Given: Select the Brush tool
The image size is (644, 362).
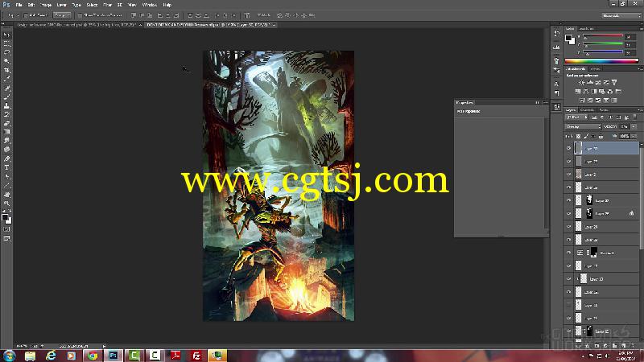Looking at the screenshot, I should pyautogui.click(x=6, y=97).
